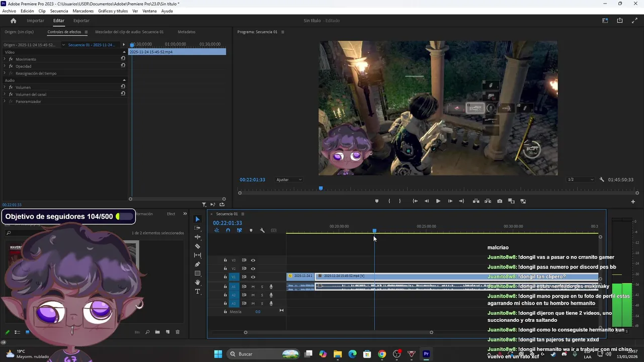Image resolution: width=644 pixels, height=362 pixels.
Task: Reset the Volumen del canal effect
Action: [x=123, y=94]
